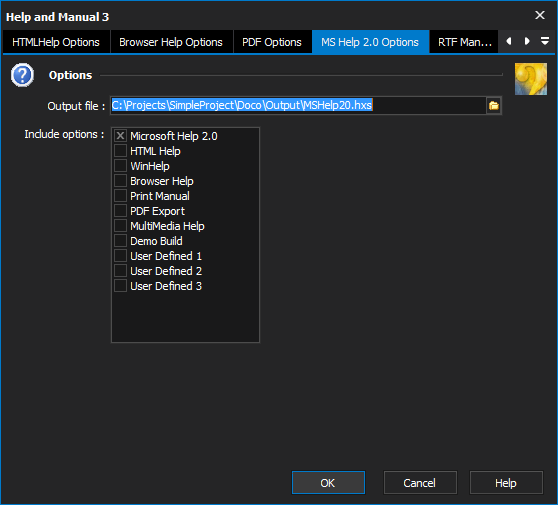
Task: Open the PDF Options tab
Action: pyautogui.click(x=272, y=42)
